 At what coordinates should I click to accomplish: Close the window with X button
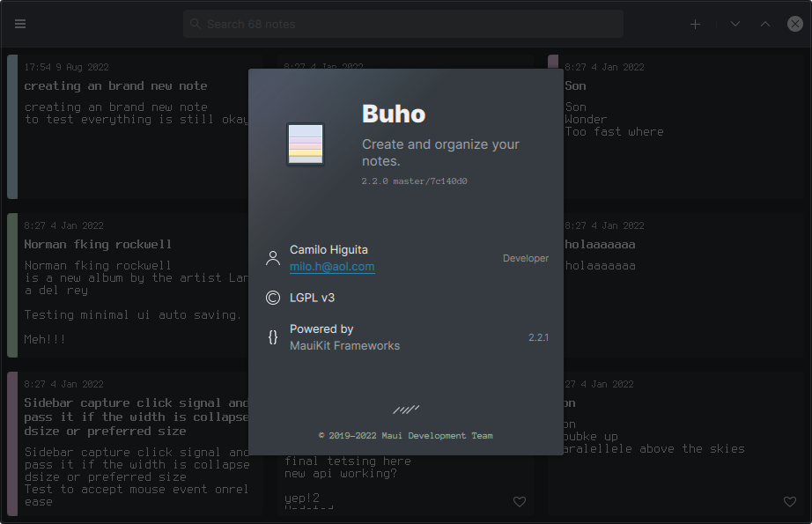point(795,24)
